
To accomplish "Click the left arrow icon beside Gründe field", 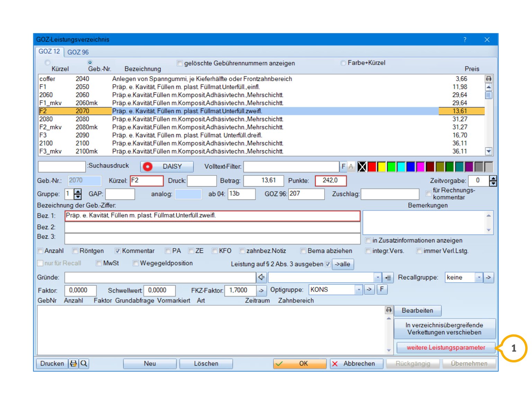I will pos(261,277).
